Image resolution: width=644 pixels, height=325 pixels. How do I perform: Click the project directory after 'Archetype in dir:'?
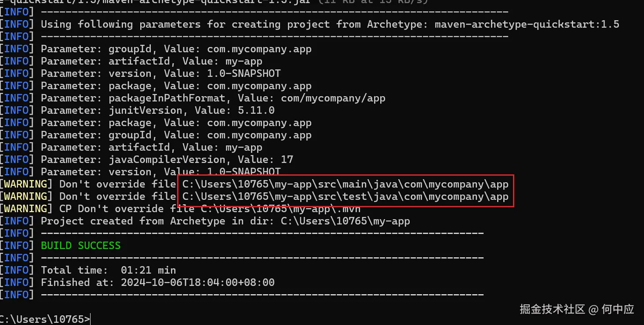point(345,221)
